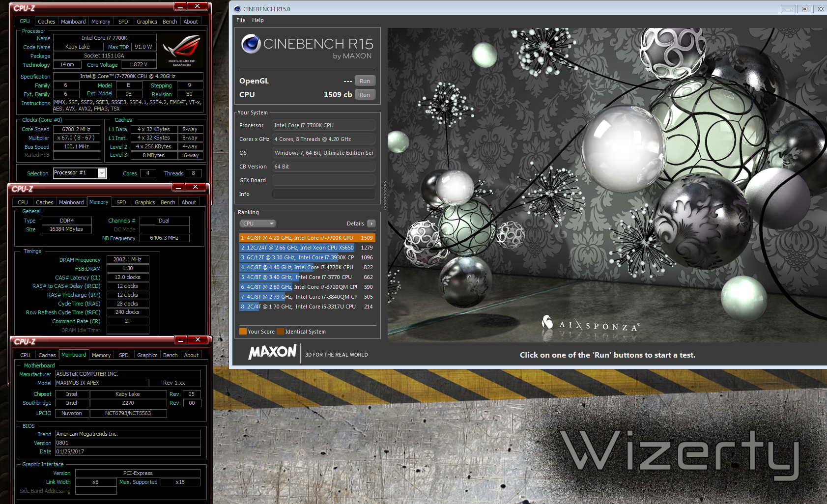Viewport: 827px width, 504px height.
Task: Click the brown Identical System legend swatch
Action: click(x=280, y=331)
